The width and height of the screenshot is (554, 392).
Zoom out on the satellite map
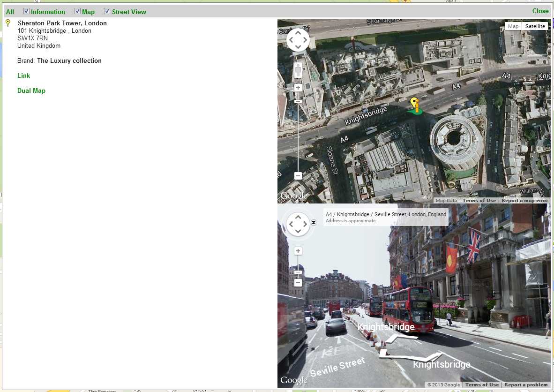pyautogui.click(x=298, y=176)
